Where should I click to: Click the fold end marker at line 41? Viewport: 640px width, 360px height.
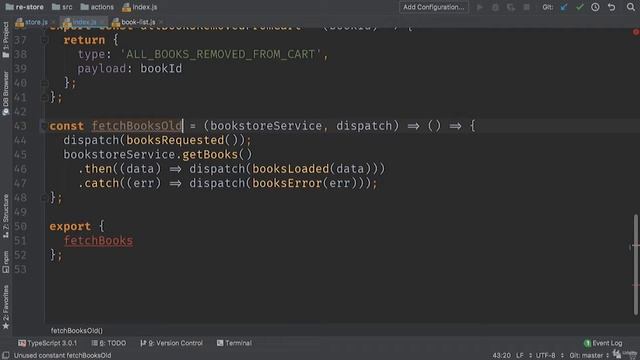(43, 98)
